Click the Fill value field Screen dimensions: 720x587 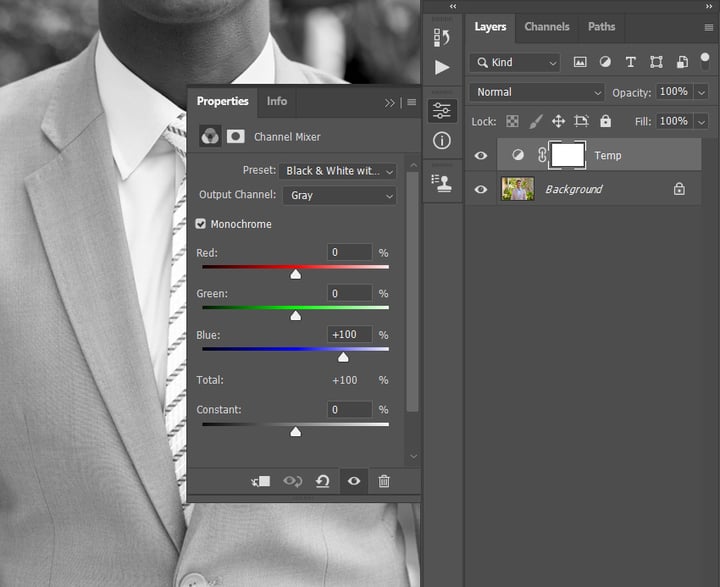pyautogui.click(x=675, y=121)
